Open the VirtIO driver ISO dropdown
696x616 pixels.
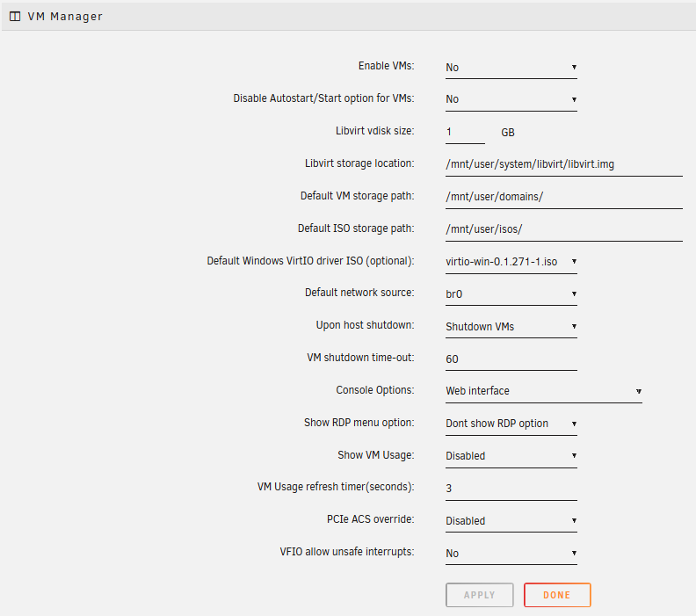tap(511, 261)
